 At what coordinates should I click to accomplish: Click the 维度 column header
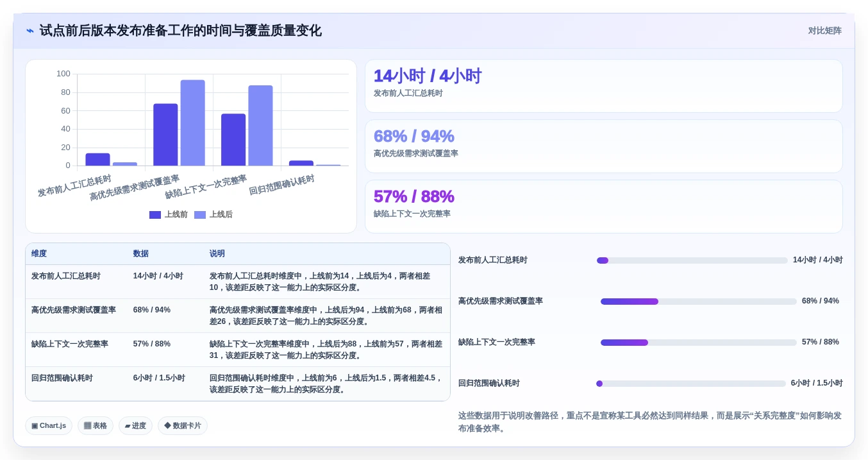tap(39, 254)
